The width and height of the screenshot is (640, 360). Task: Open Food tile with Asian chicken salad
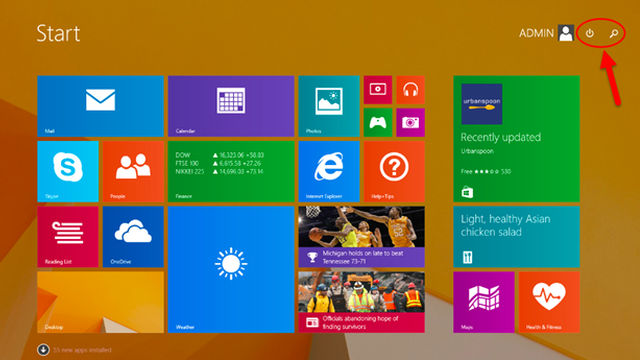[516, 237]
